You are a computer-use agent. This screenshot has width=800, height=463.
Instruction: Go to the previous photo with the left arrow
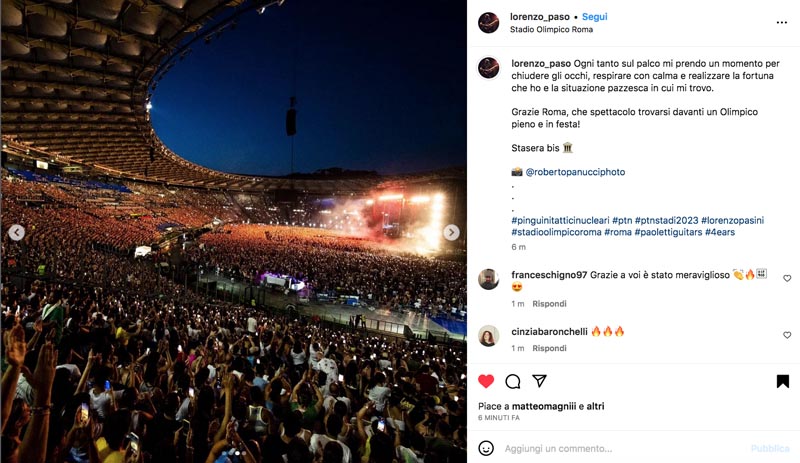tap(16, 232)
